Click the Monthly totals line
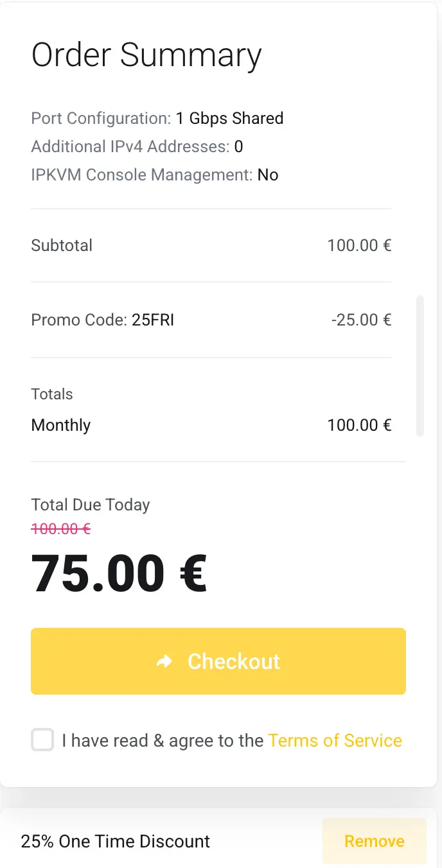 (60, 424)
